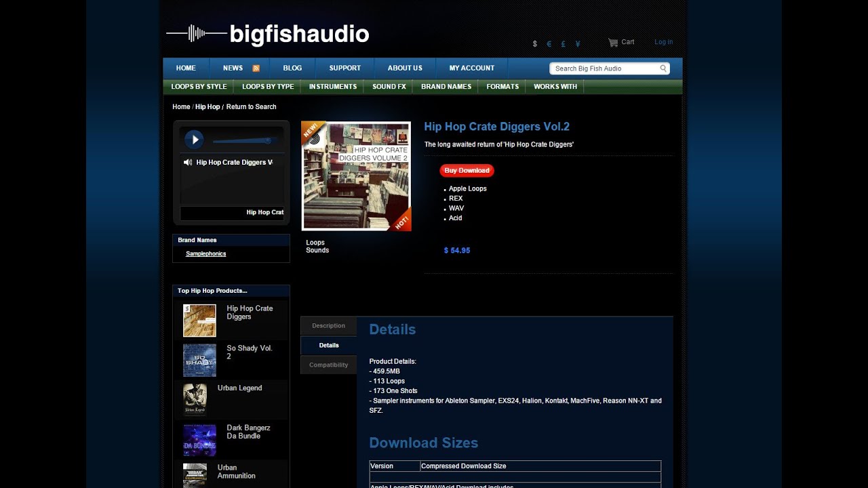The height and width of the screenshot is (488, 868).
Task: Click the speaker icon in playlist
Action: (188, 163)
